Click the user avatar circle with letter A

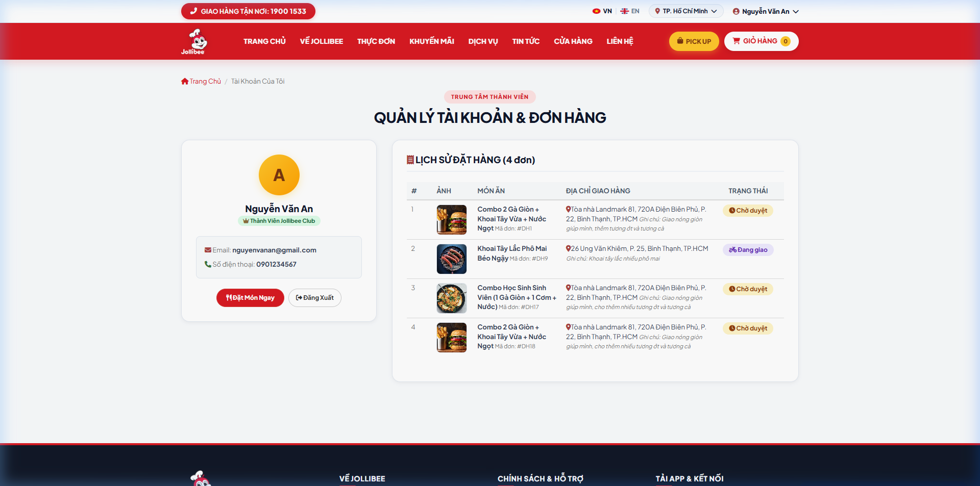(x=279, y=175)
